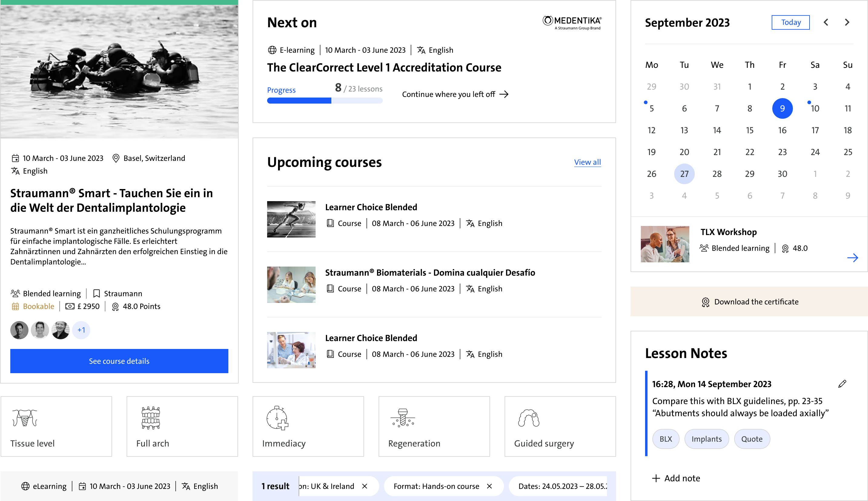Click the note timestamp '16:28, Mon 14 September 2023'
Viewport: 868px width, 501px height.
pyautogui.click(x=711, y=384)
